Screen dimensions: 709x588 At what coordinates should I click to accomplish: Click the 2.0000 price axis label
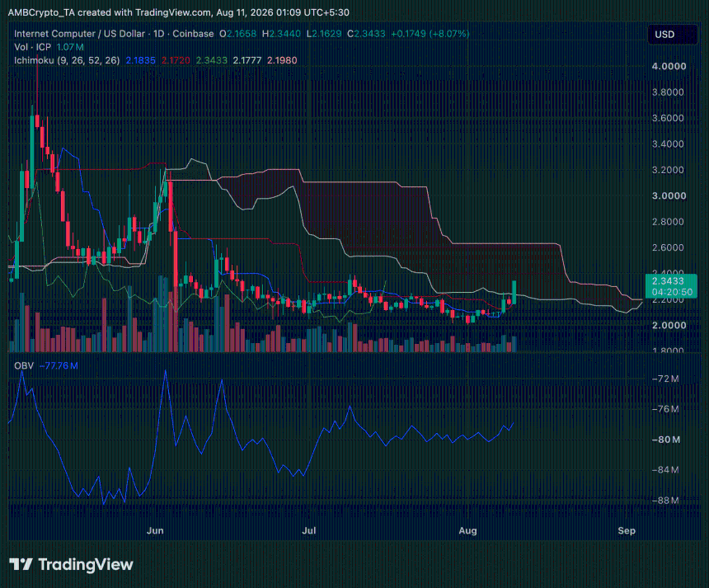(669, 325)
